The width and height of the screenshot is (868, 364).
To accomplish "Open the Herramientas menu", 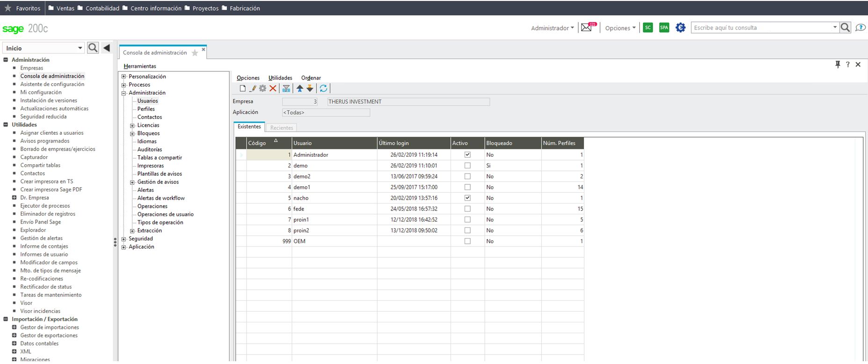I will coord(140,66).
